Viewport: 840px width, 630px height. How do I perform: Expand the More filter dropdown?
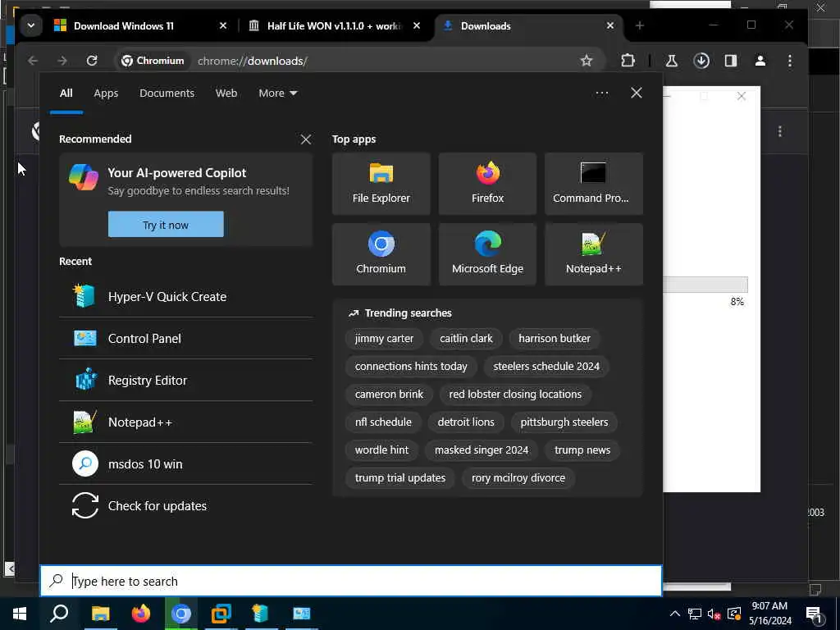(x=277, y=94)
